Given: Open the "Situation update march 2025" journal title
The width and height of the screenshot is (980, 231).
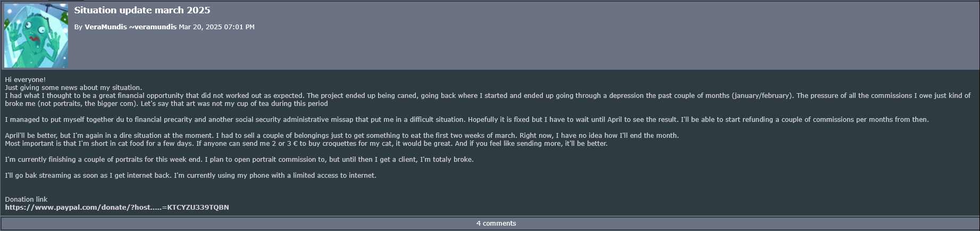Looking at the screenshot, I should tap(142, 10).
